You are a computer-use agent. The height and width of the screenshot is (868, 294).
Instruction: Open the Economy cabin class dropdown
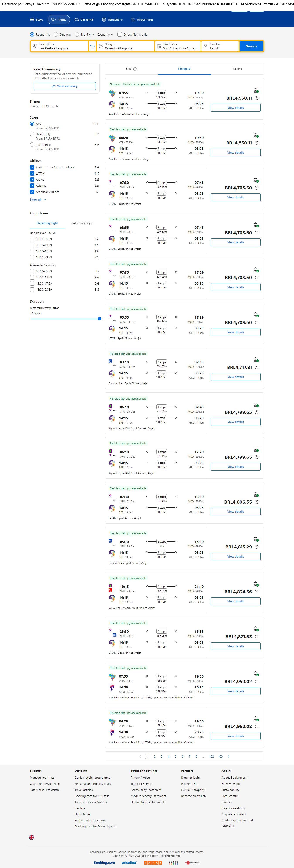pos(105,34)
